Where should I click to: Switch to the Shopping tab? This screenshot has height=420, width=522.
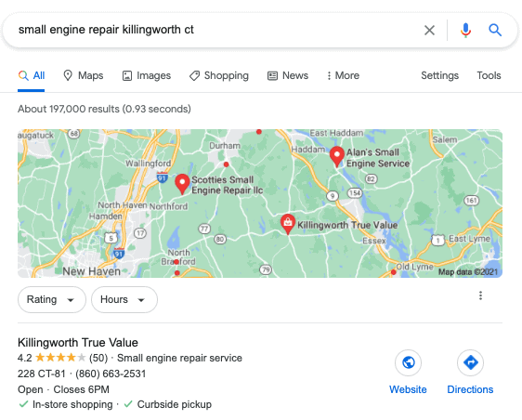(219, 75)
